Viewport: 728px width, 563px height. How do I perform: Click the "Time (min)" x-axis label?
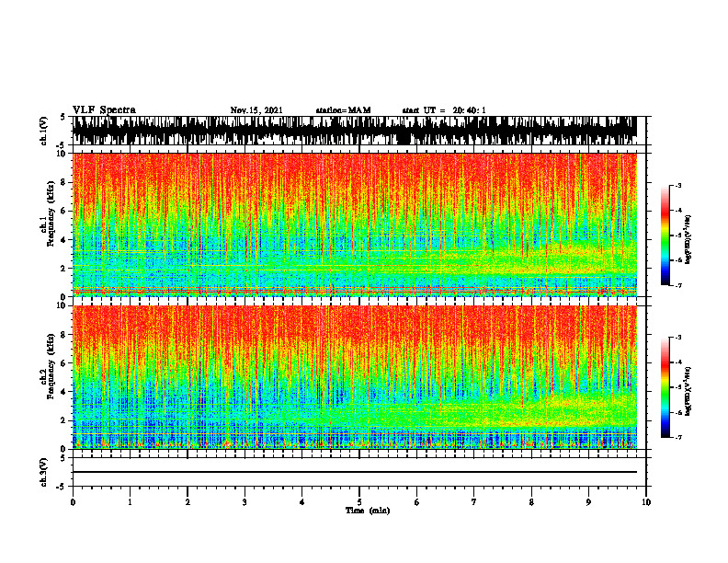[x=368, y=511]
